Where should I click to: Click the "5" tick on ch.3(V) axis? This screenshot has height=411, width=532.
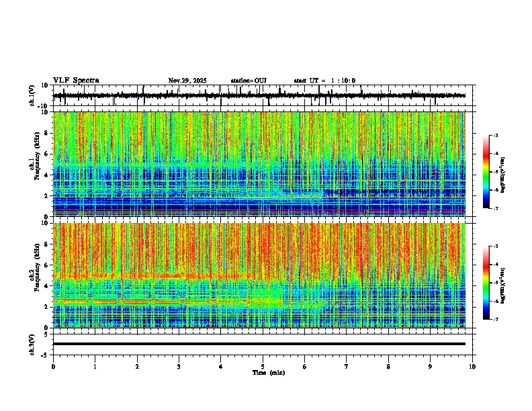(x=46, y=334)
